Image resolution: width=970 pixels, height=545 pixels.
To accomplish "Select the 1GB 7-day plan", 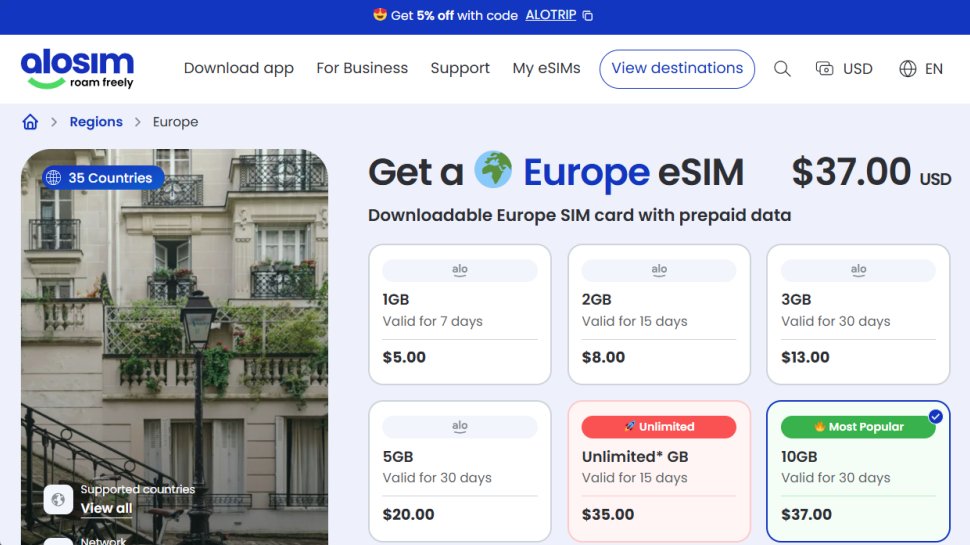I will [459, 314].
